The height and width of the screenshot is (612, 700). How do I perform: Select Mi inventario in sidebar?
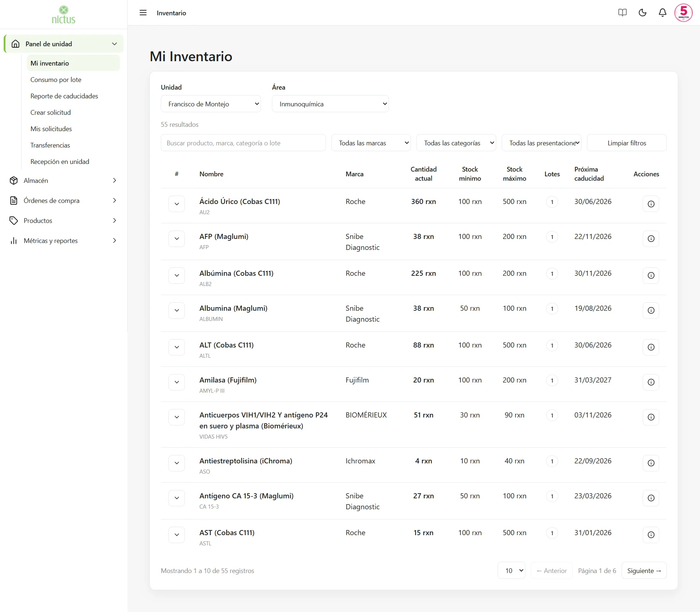pyautogui.click(x=73, y=63)
